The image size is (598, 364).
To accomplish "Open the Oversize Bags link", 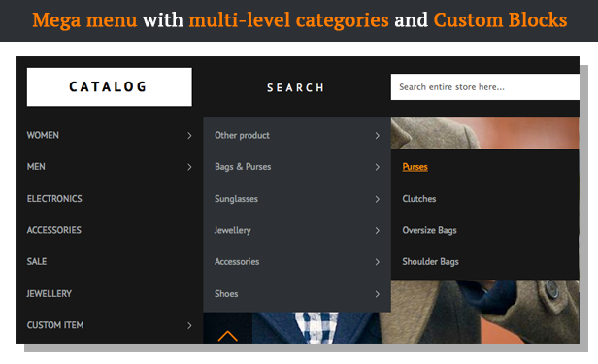I will [429, 230].
